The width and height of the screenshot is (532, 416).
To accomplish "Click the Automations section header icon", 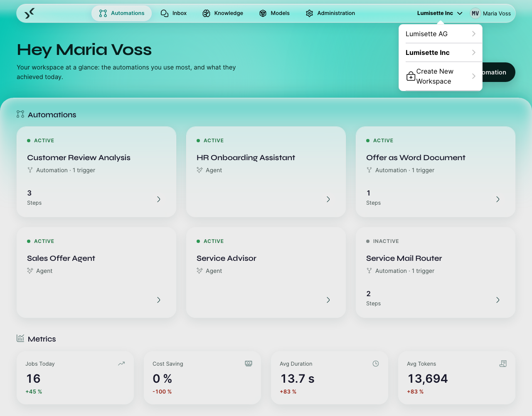I will 20,114.
